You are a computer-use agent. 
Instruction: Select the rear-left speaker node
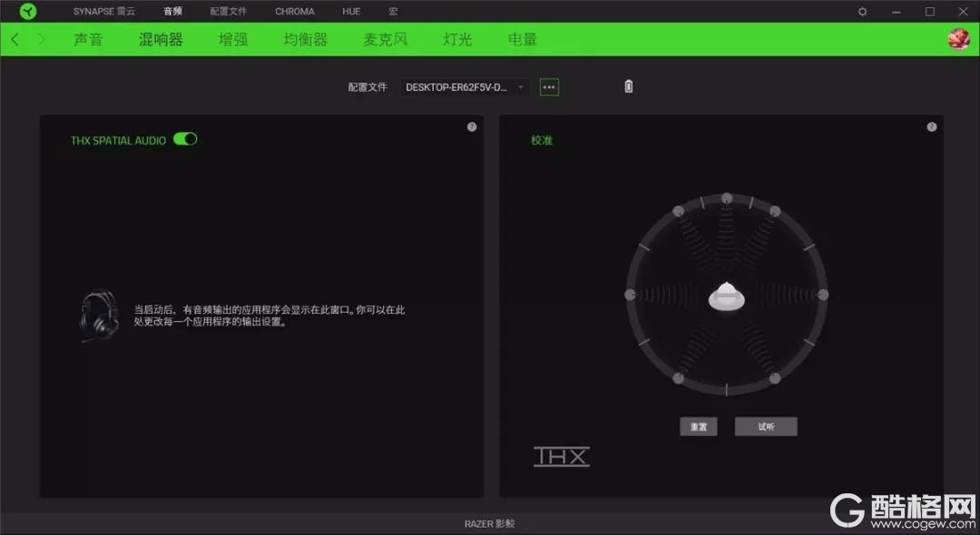tap(678, 378)
